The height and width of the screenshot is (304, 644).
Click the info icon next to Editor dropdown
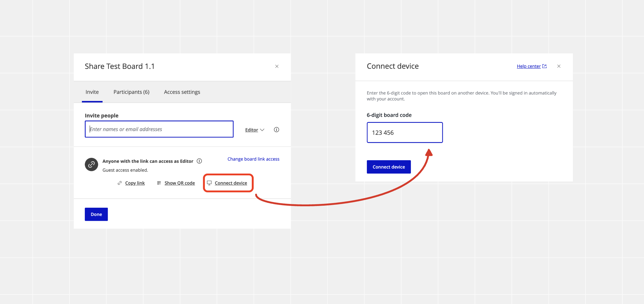tap(276, 130)
